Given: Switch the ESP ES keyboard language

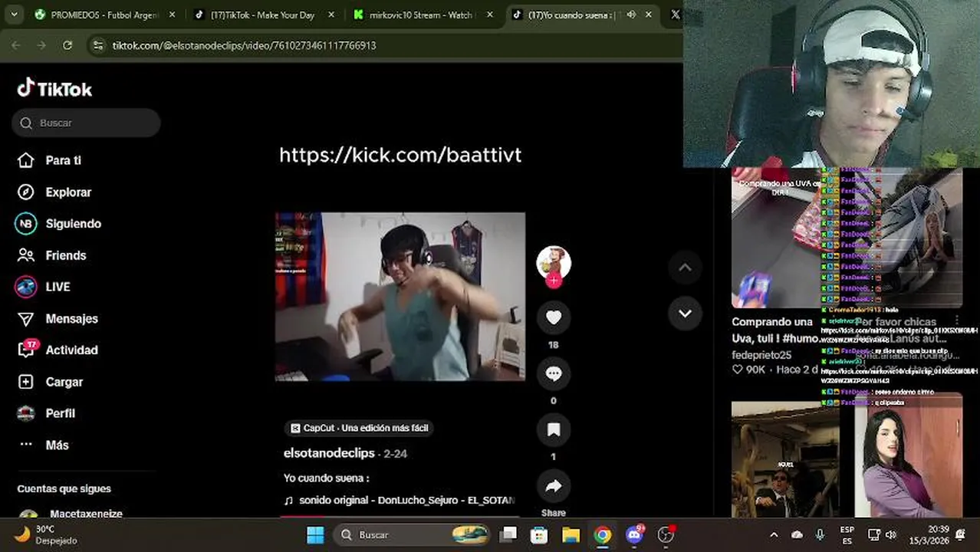Looking at the screenshot, I should point(847,534).
